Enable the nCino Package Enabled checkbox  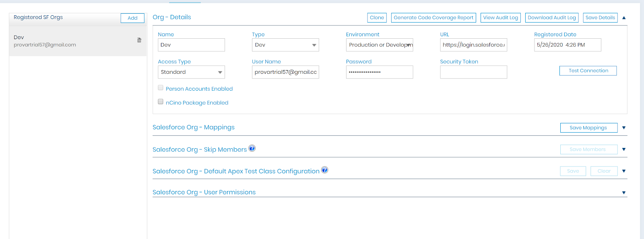(x=161, y=102)
